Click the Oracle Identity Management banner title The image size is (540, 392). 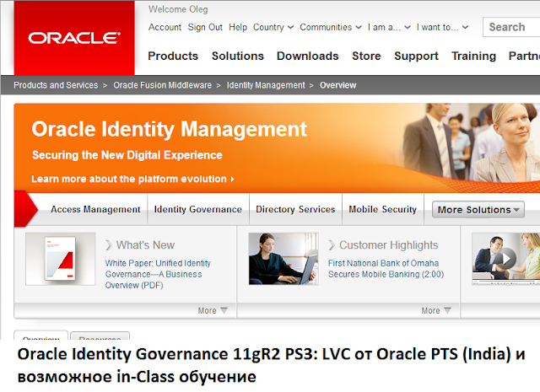[169, 130]
